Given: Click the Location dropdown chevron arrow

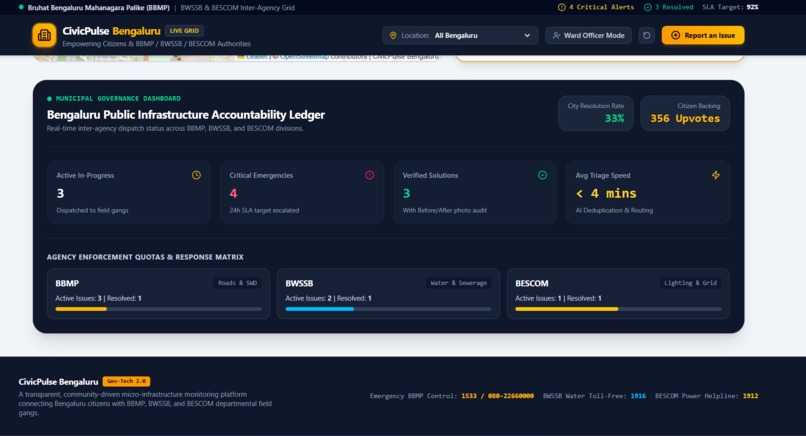Looking at the screenshot, I should pyautogui.click(x=527, y=35).
